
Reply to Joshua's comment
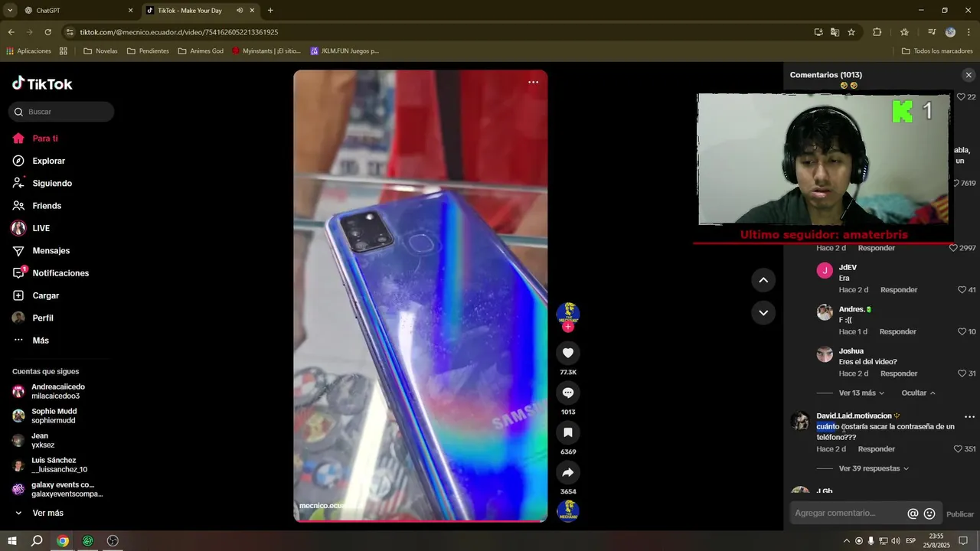pos(899,373)
